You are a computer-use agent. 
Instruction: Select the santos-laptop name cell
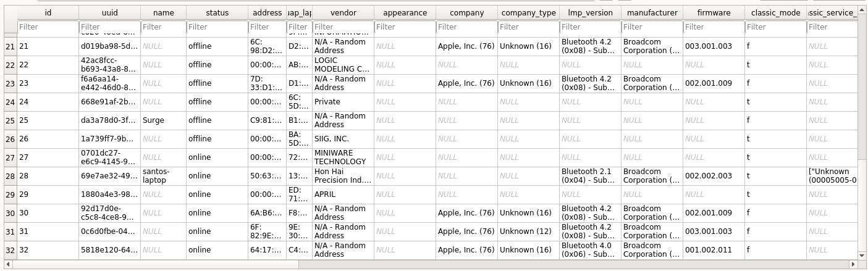click(163, 176)
